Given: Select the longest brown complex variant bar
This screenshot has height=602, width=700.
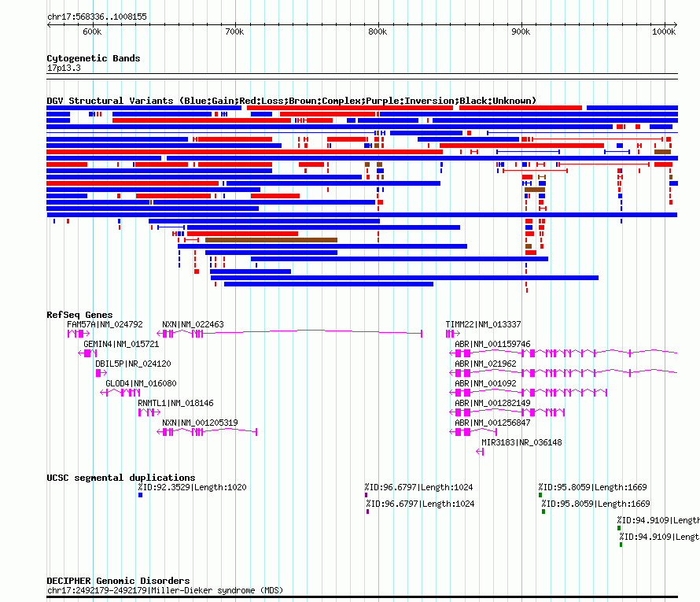Looking at the screenshot, I should [x=271, y=240].
